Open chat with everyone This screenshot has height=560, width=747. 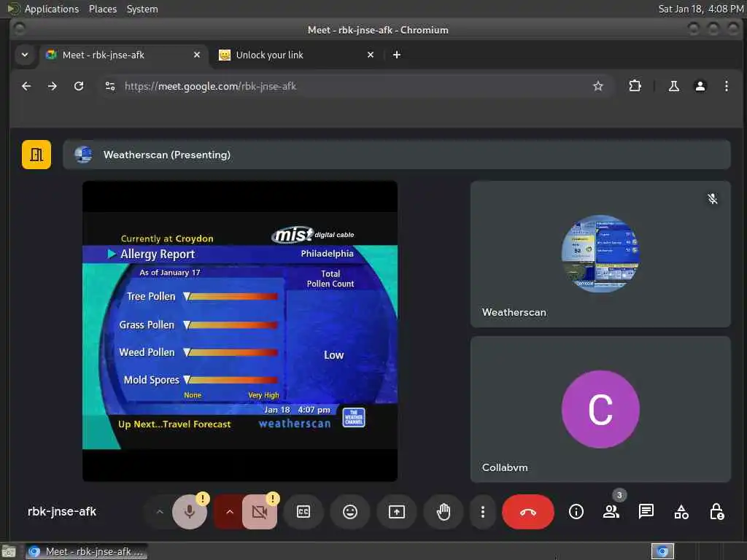click(646, 512)
